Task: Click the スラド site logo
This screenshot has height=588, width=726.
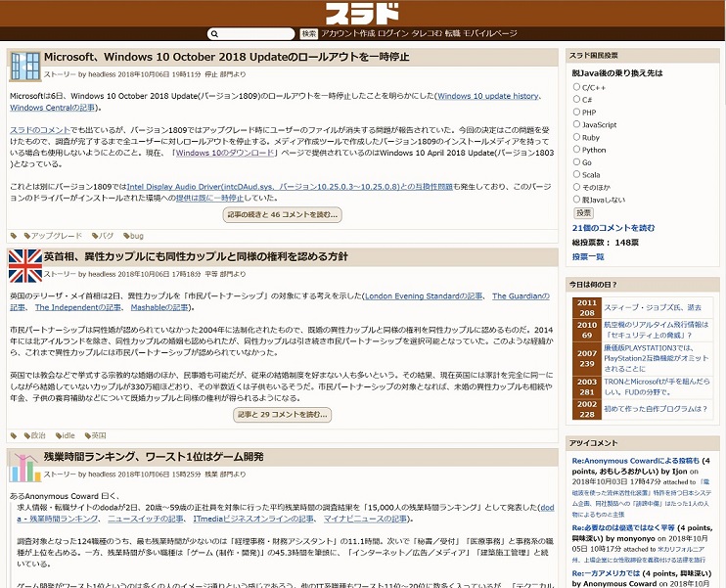Action: [x=362, y=14]
